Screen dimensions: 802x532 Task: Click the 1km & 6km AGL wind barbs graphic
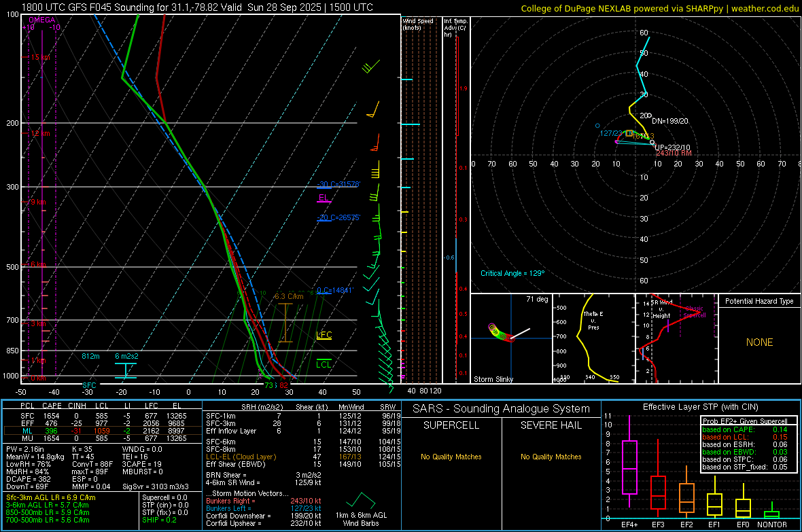point(361,501)
